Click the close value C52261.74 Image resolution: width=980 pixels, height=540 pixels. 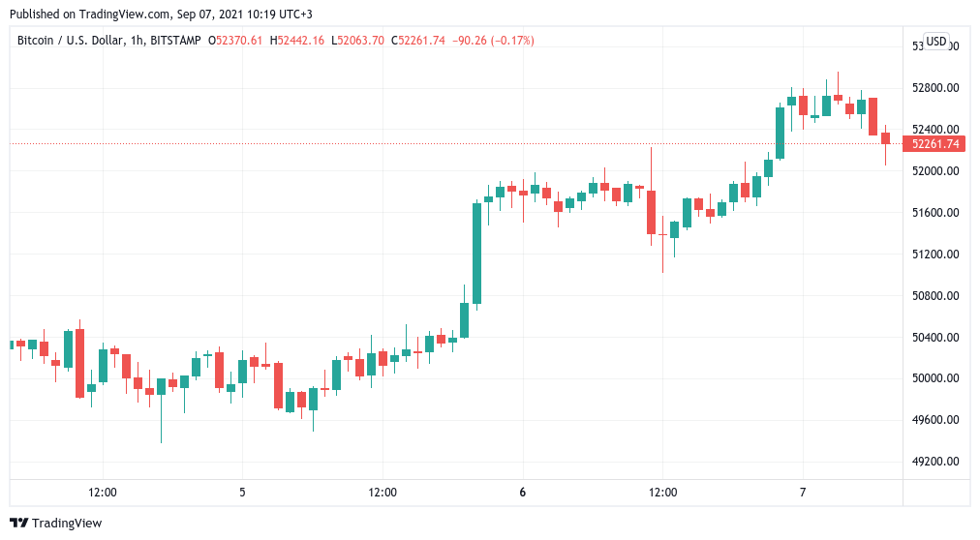point(417,41)
